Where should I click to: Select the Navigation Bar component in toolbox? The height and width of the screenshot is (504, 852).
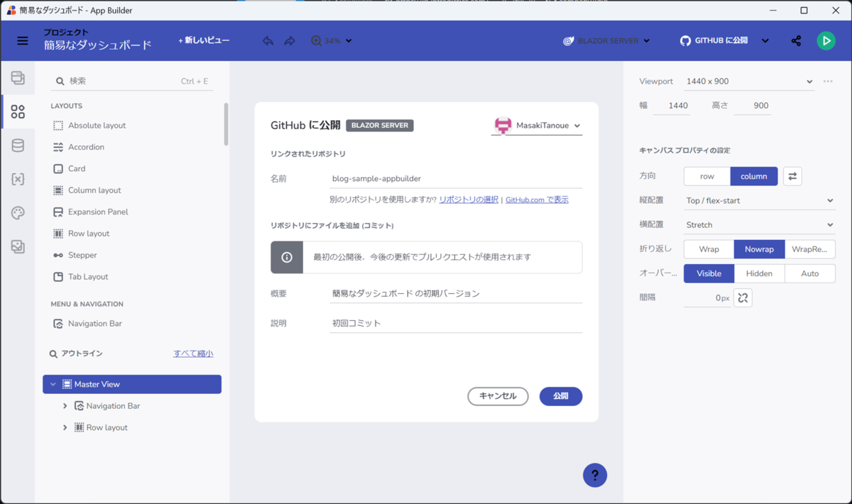tap(87, 324)
